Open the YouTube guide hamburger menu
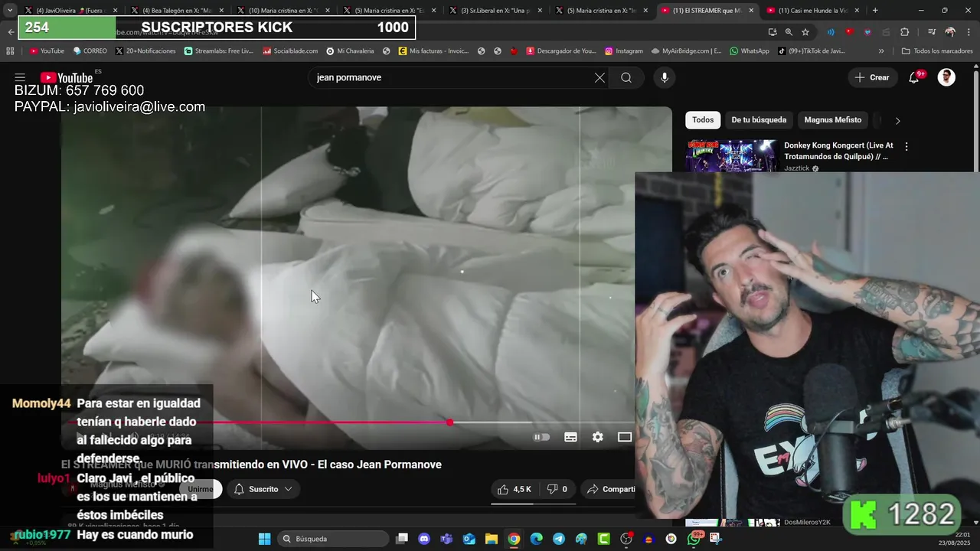 (20, 77)
